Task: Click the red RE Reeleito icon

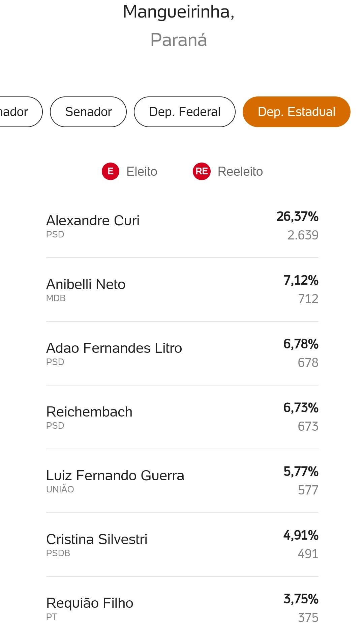Action: tap(202, 171)
